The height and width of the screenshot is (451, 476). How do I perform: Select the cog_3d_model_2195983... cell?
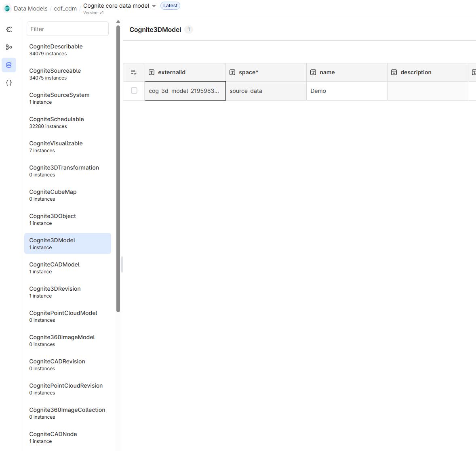click(x=185, y=91)
